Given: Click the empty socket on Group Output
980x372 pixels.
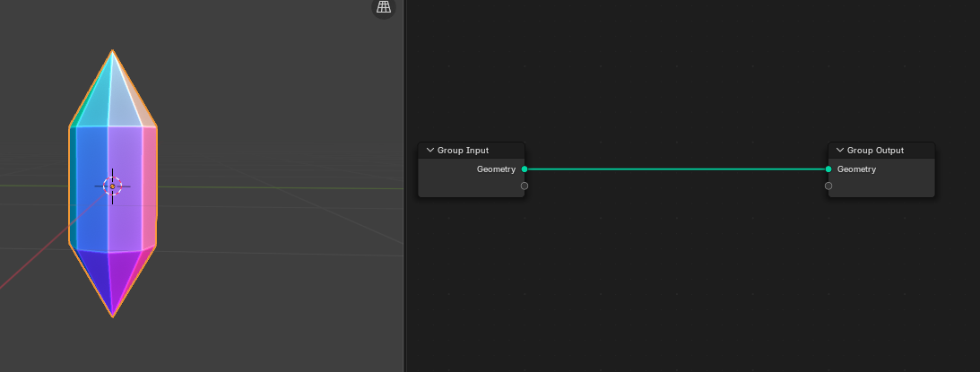Looking at the screenshot, I should (828, 186).
